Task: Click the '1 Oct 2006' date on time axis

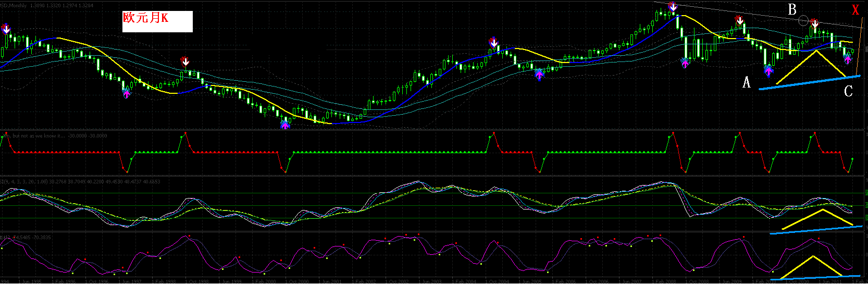Action: 598,281
